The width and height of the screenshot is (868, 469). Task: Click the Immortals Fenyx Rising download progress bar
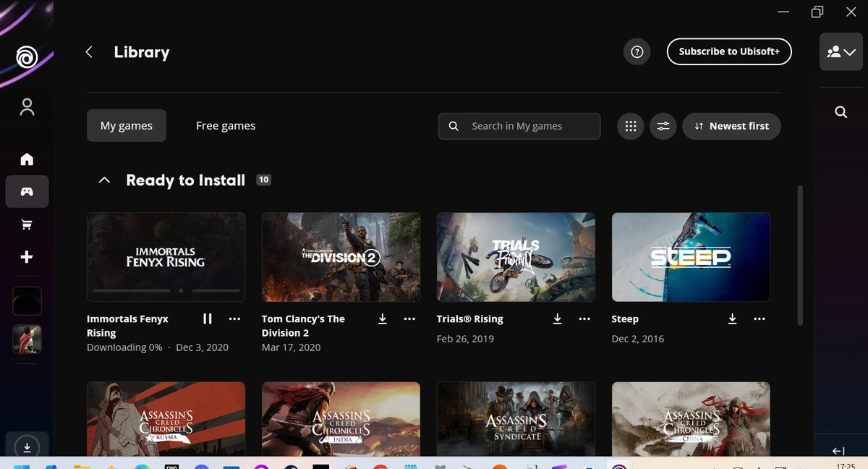[x=166, y=290]
